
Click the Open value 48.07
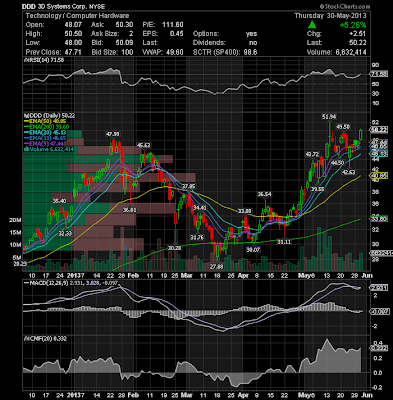pos(73,25)
